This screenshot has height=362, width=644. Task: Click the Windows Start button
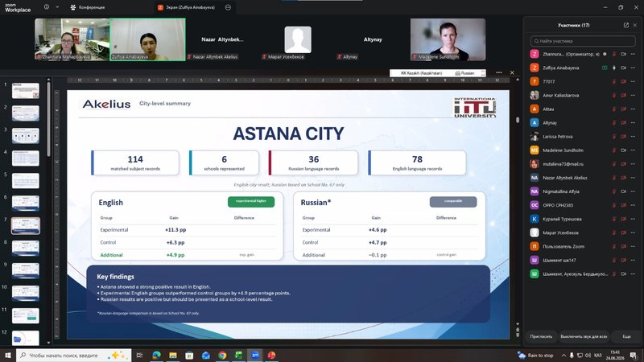[x=7, y=355]
